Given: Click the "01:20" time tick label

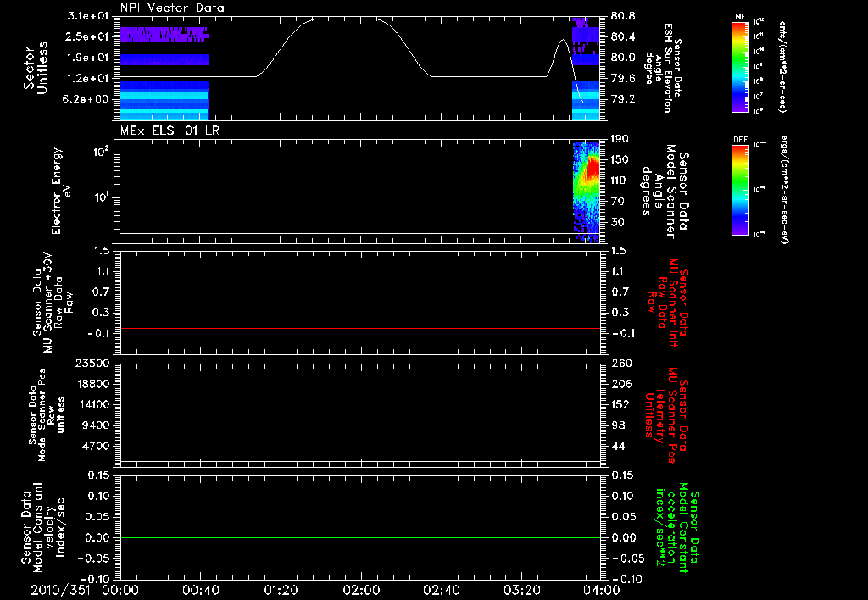Looking at the screenshot, I should click(281, 590).
